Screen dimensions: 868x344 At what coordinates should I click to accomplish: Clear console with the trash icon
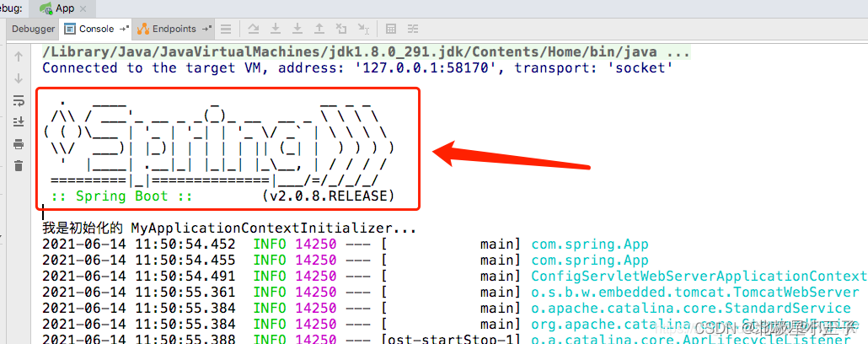point(19,165)
